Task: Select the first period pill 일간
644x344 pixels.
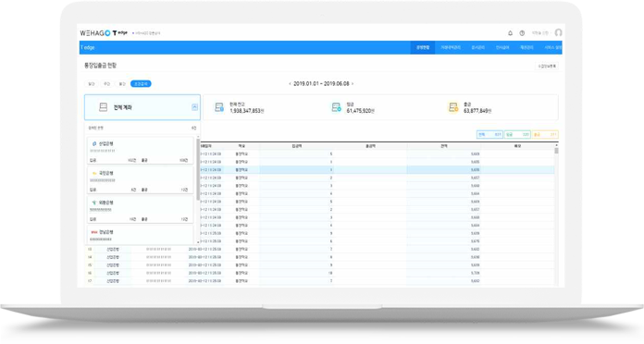Action: [x=91, y=84]
